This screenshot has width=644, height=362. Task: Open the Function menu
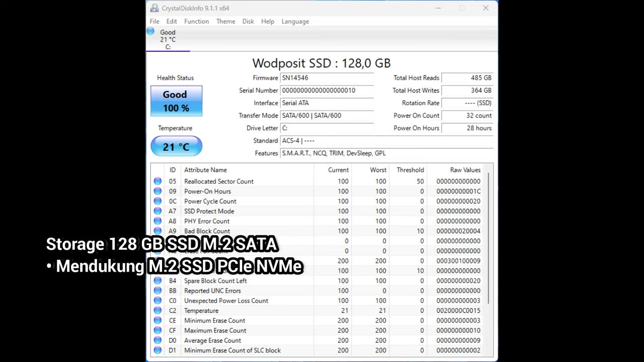point(196,21)
